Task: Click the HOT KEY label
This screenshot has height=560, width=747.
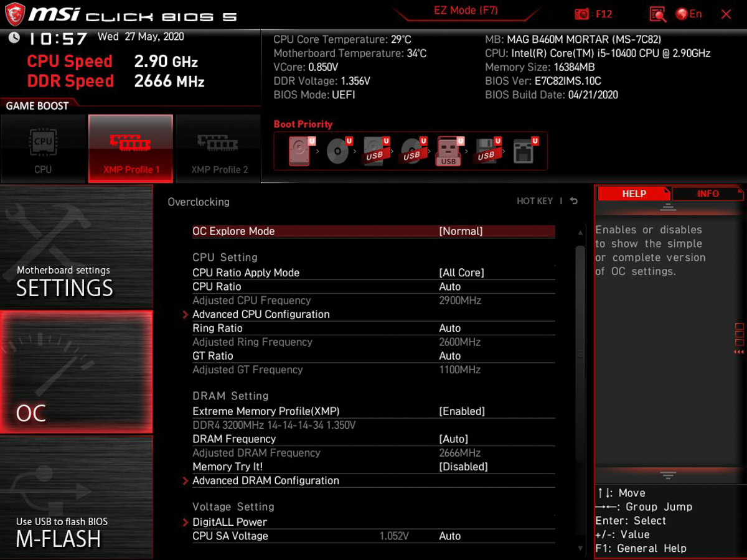Action: (535, 201)
